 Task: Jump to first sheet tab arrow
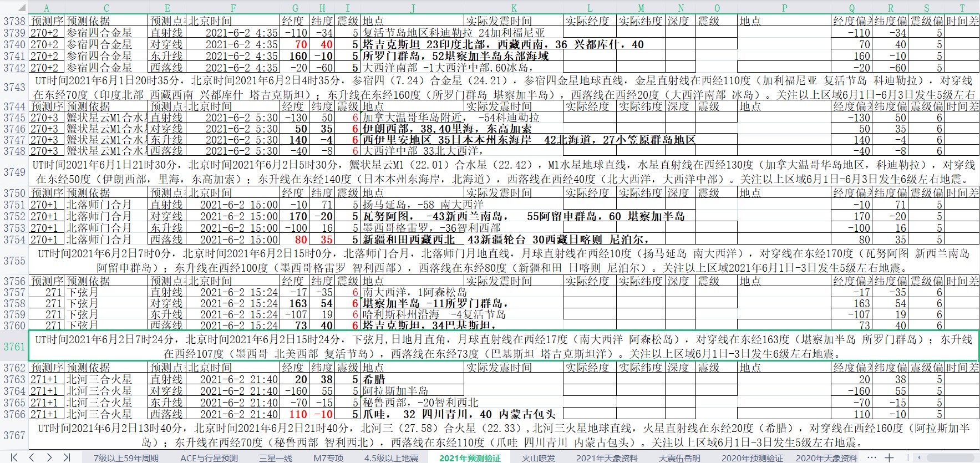pyautogui.click(x=14, y=457)
